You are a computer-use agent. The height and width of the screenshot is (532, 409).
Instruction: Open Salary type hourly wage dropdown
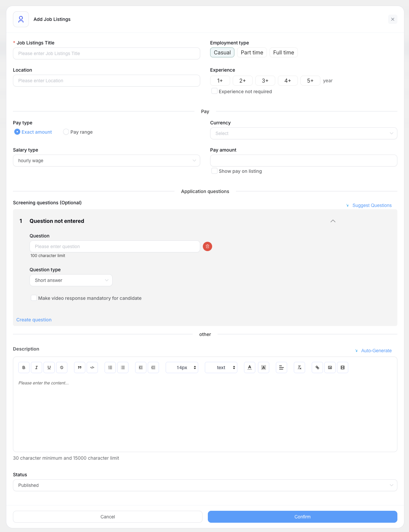[107, 161]
